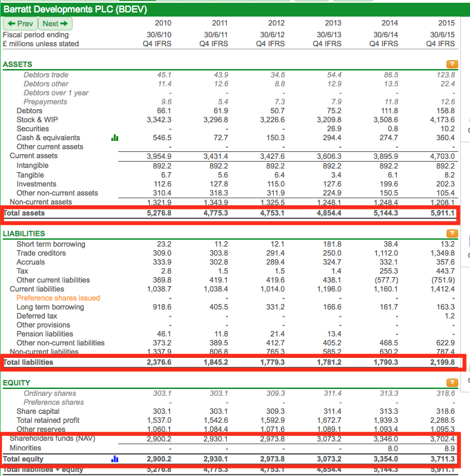Click the Stock & WIP row label

[37, 120]
